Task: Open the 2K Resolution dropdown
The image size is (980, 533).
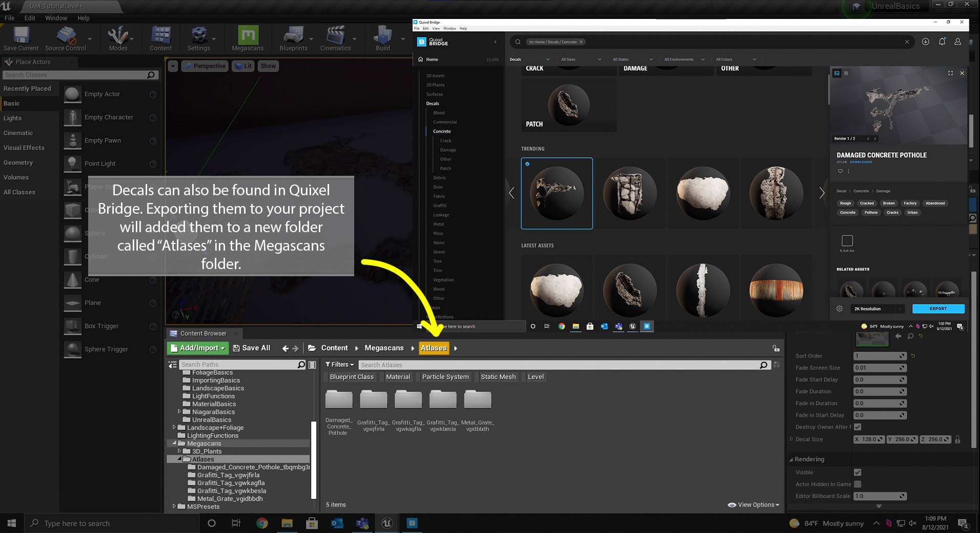Action: (x=878, y=309)
